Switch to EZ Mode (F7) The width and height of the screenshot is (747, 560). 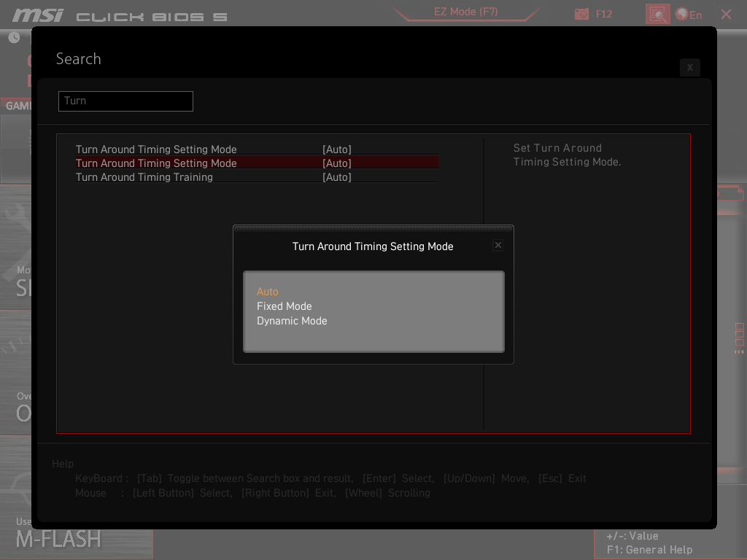click(x=465, y=12)
